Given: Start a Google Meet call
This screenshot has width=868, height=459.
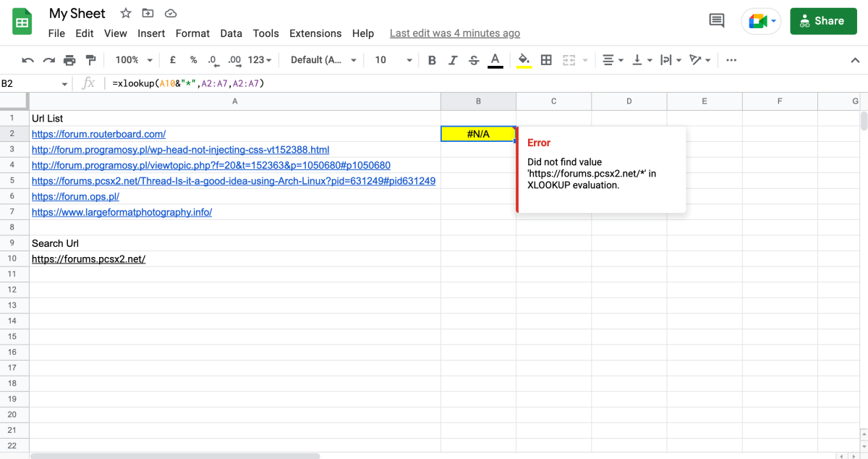Looking at the screenshot, I should [x=762, y=21].
